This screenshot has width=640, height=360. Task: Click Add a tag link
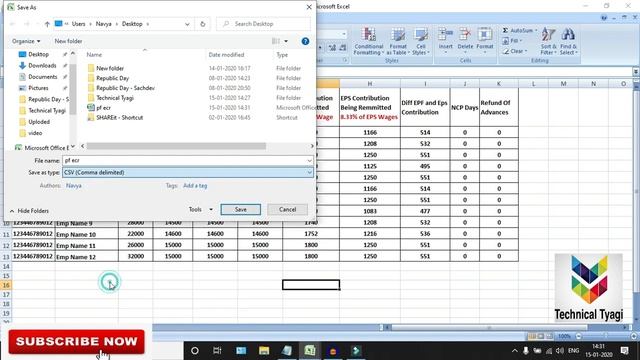click(x=195, y=186)
